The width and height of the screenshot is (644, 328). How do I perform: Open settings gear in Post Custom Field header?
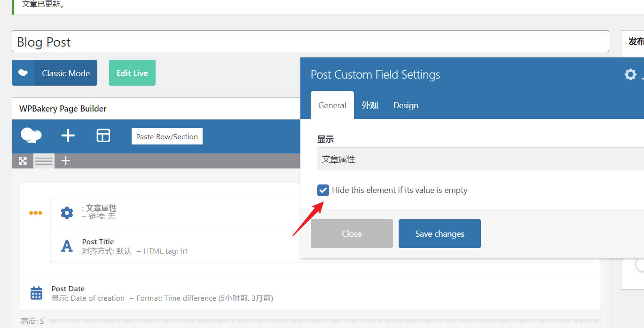[x=630, y=74]
